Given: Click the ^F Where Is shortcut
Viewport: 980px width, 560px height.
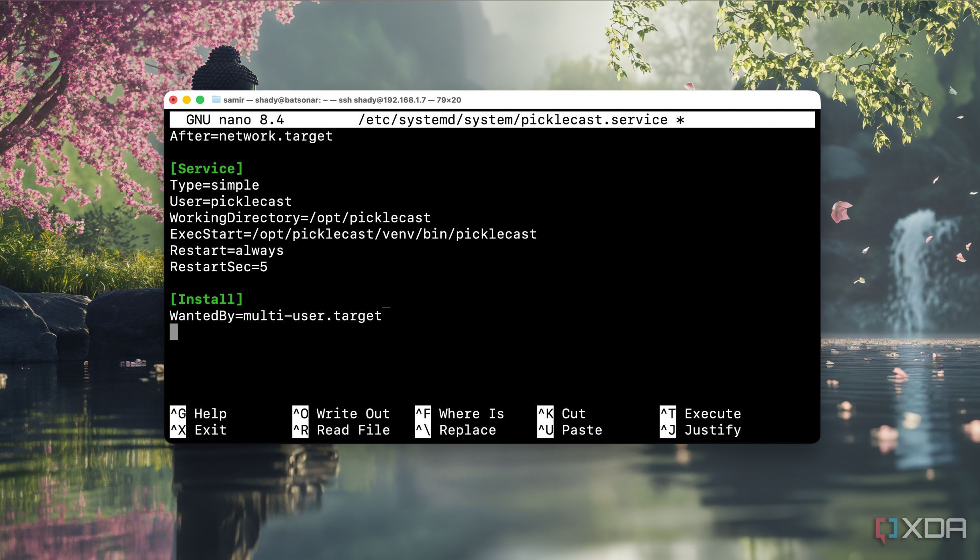Looking at the screenshot, I should [460, 414].
